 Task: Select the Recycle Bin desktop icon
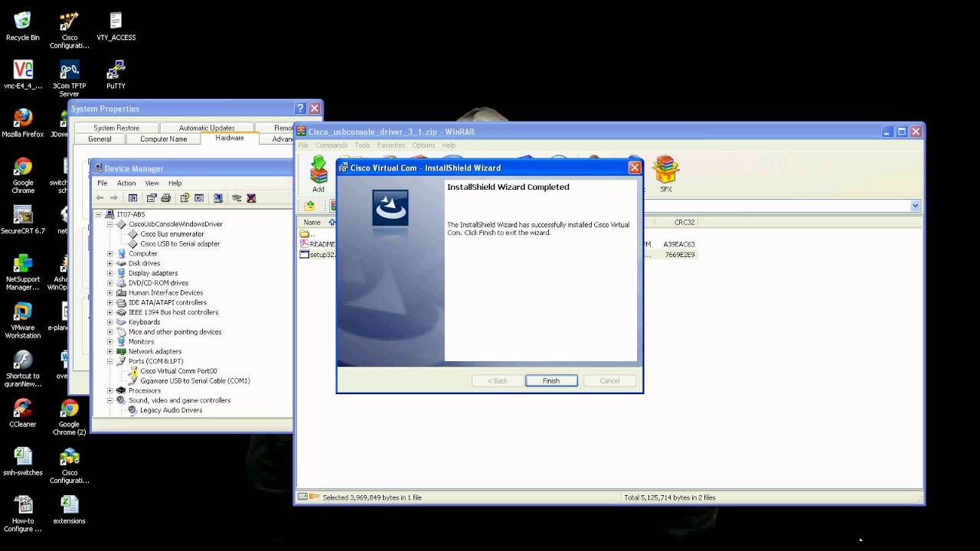(x=23, y=26)
